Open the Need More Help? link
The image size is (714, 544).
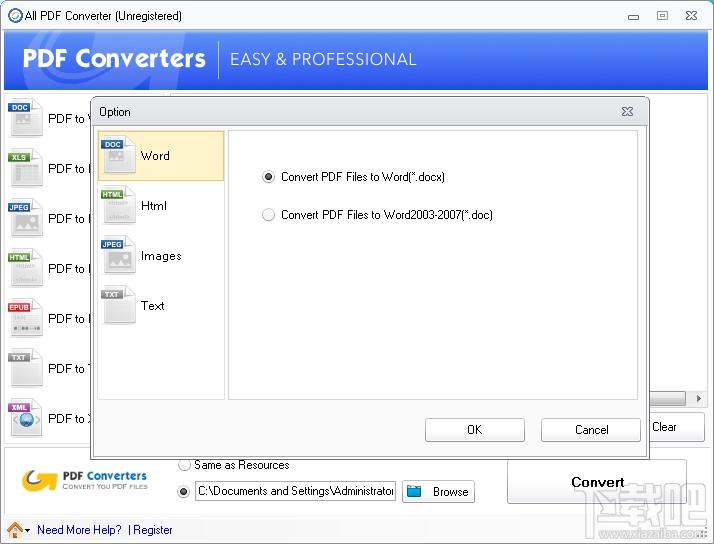click(x=79, y=530)
